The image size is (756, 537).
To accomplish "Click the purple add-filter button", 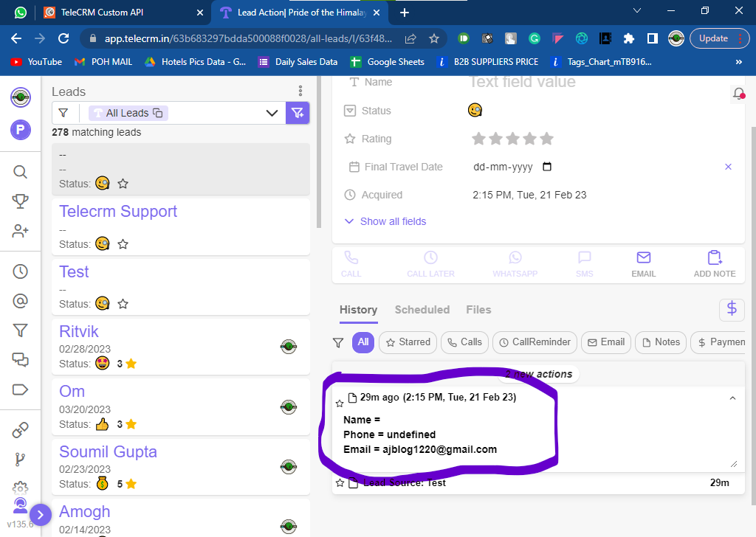I will (x=298, y=113).
